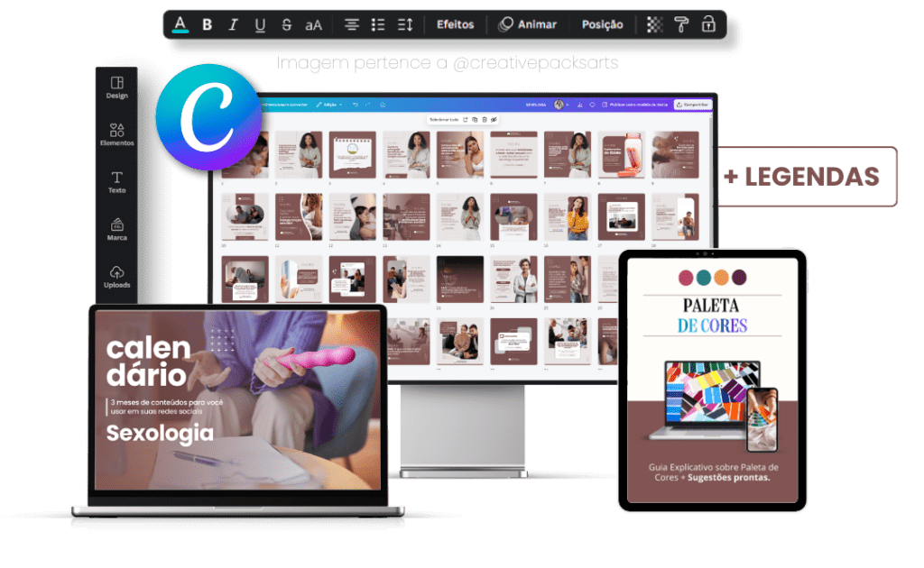Toggle bold formatting
The height and width of the screenshot is (568, 924).
(207, 24)
